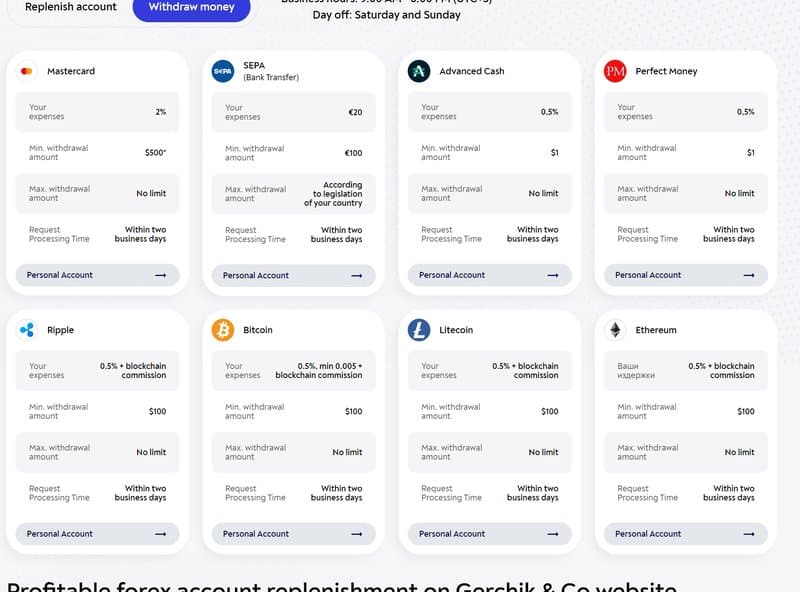Click the Litecoin logo icon

(419, 330)
